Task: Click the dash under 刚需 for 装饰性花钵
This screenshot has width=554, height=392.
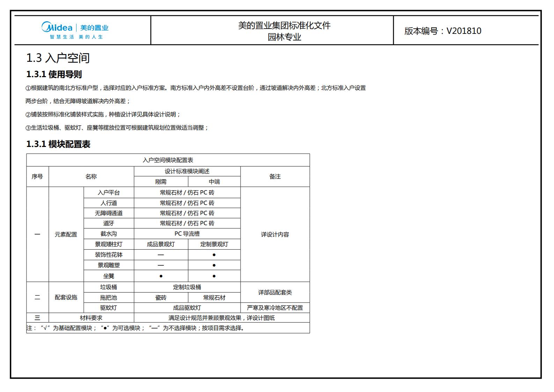Action: [161, 255]
